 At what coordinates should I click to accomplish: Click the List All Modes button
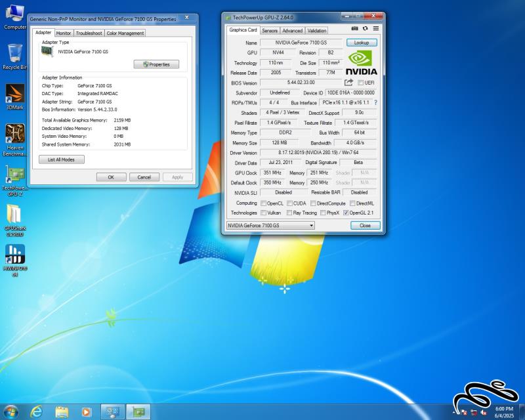click(x=61, y=159)
